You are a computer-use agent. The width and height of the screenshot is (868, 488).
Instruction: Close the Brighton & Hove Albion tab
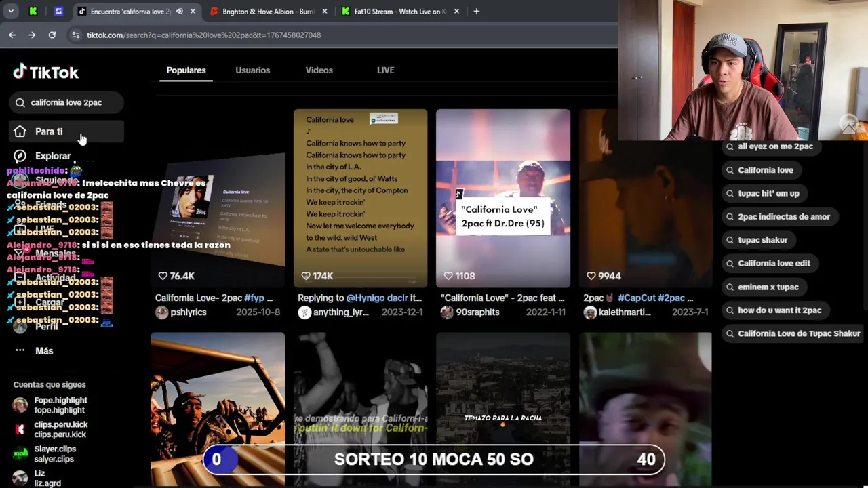click(x=324, y=12)
